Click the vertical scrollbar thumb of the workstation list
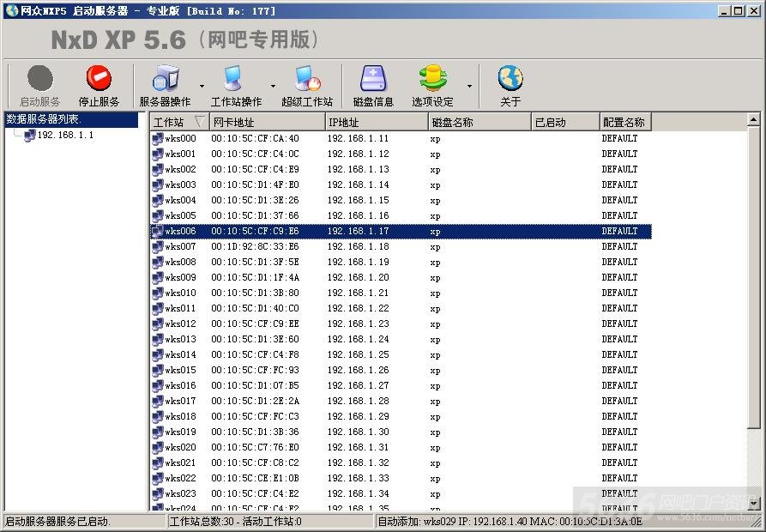 coord(753,277)
